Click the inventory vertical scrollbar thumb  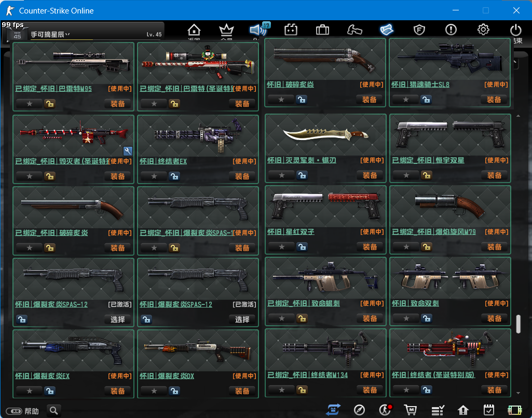coord(518,324)
